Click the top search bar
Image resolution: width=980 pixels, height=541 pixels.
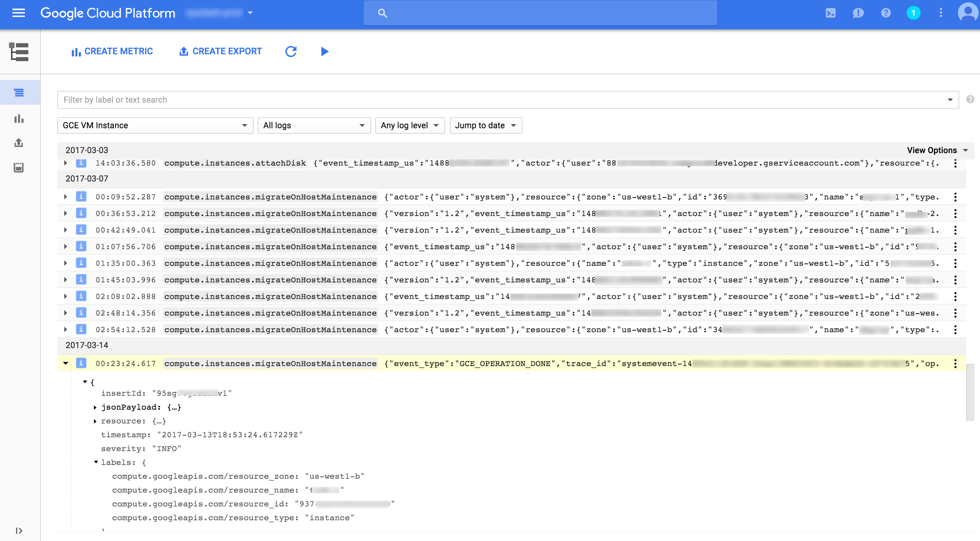point(540,13)
